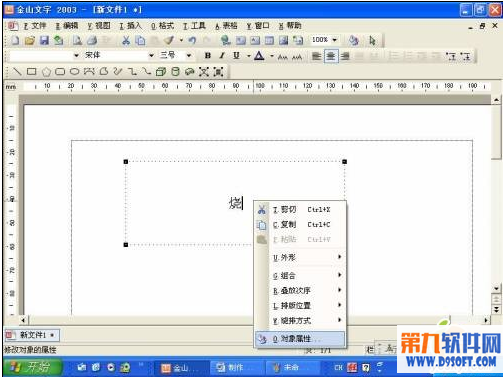Open the 视图 menu
The width and height of the screenshot is (503, 377).
(x=99, y=26)
